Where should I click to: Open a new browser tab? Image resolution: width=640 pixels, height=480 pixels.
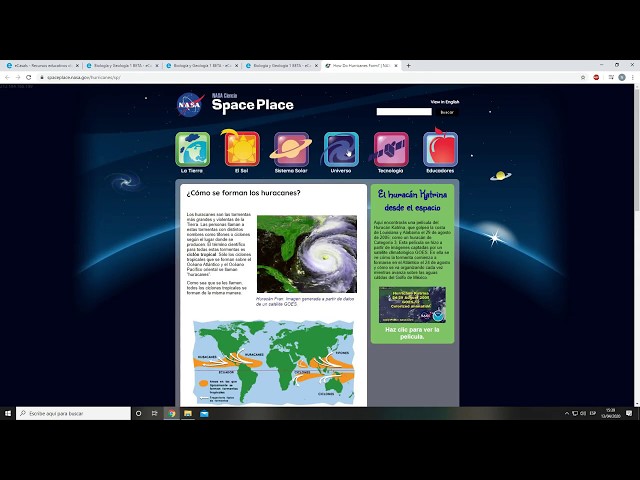pyautogui.click(x=408, y=65)
